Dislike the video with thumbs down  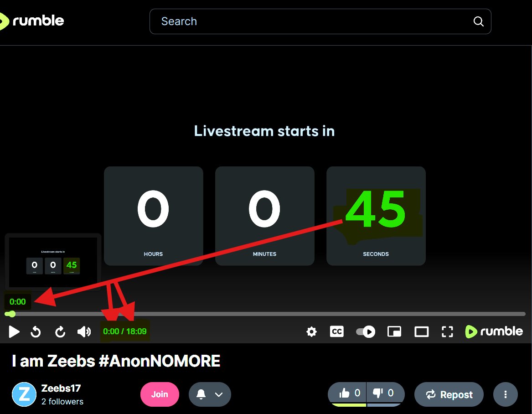[385, 393]
